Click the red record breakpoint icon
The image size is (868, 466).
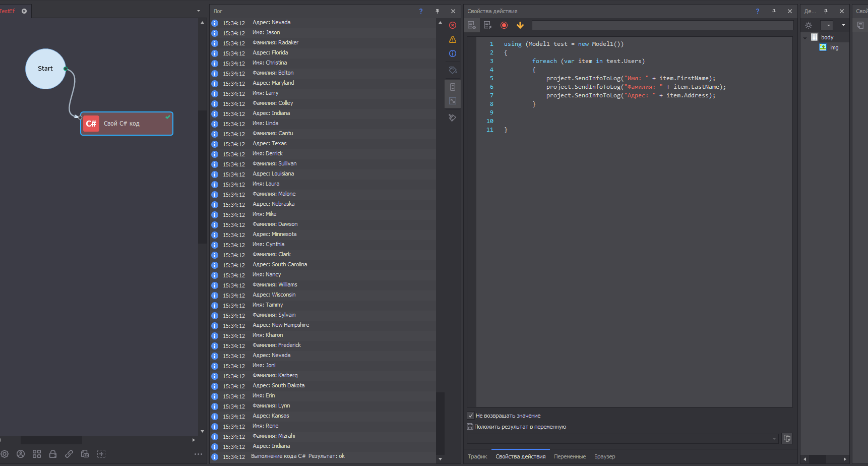(x=504, y=25)
